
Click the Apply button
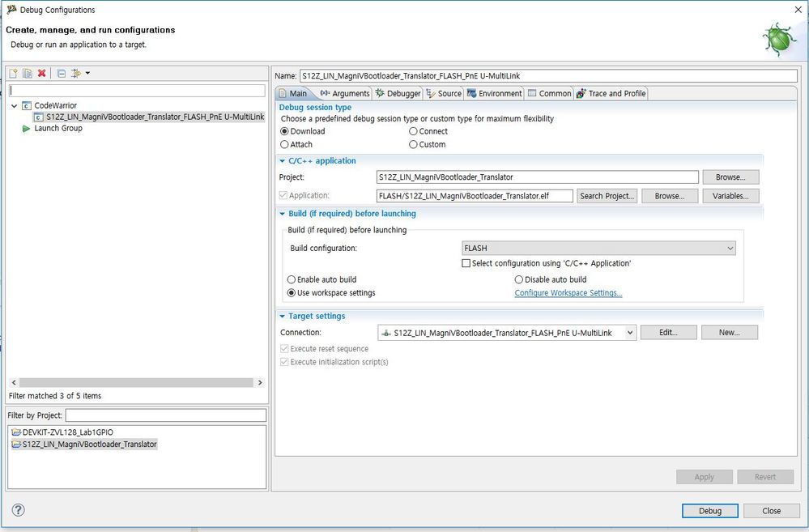click(x=705, y=477)
